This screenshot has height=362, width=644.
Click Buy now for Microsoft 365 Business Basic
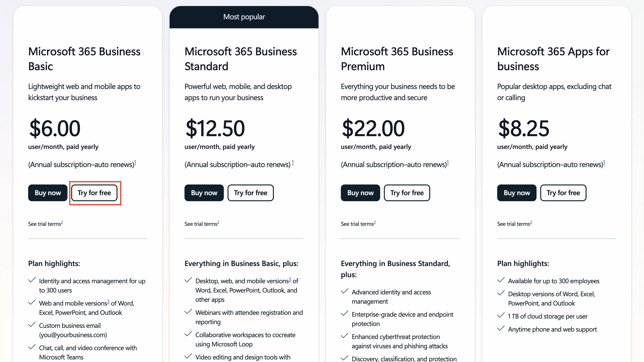[x=47, y=192]
